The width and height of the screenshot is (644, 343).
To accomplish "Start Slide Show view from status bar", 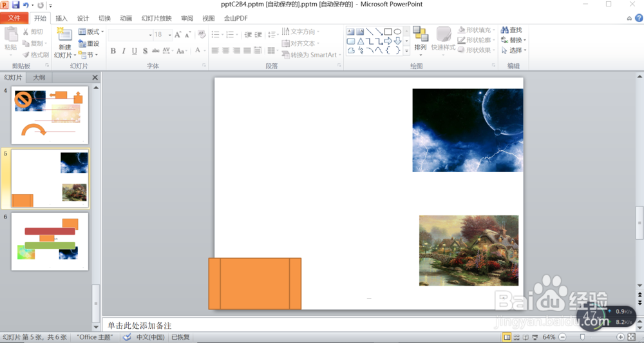I will click(x=535, y=337).
